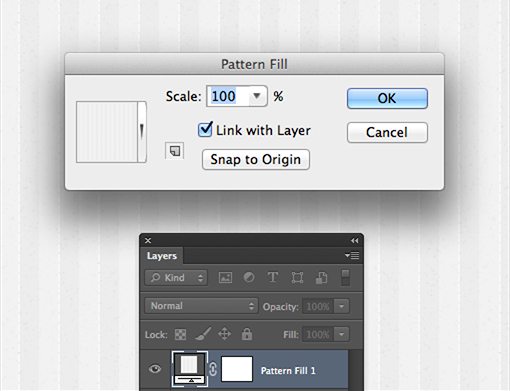The height and width of the screenshot is (391, 510).
Task: Open the Normal blend mode dropdown
Action: pyautogui.click(x=201, y=306)
